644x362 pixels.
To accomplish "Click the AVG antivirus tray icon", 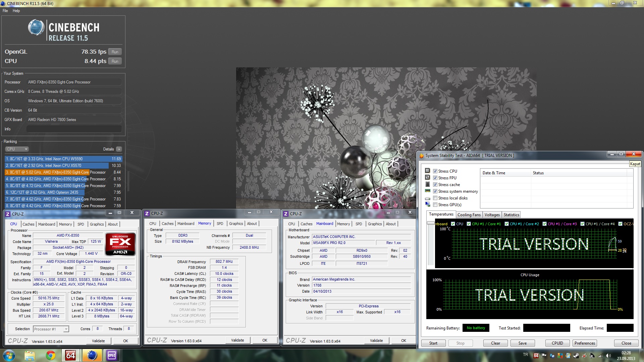I will coord(560,356).
